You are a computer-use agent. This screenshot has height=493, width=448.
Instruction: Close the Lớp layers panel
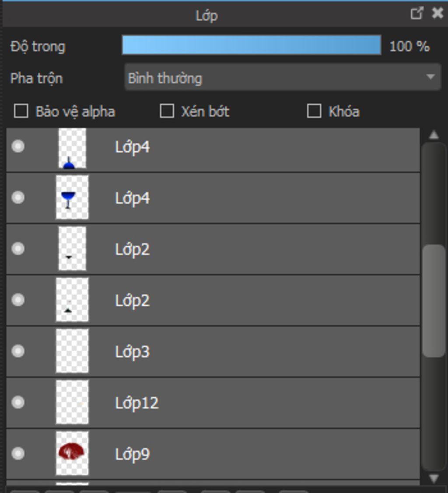(x=437, y=14)
